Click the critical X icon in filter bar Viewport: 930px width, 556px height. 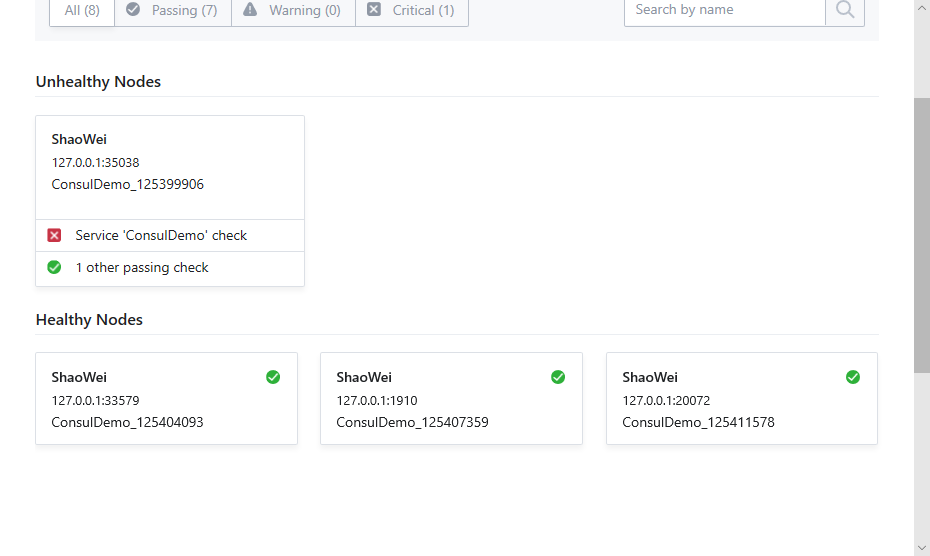(374, 10)
